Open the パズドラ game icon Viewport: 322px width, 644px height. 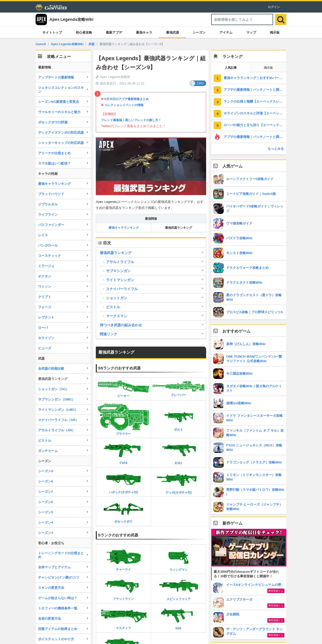coord(218,238)
